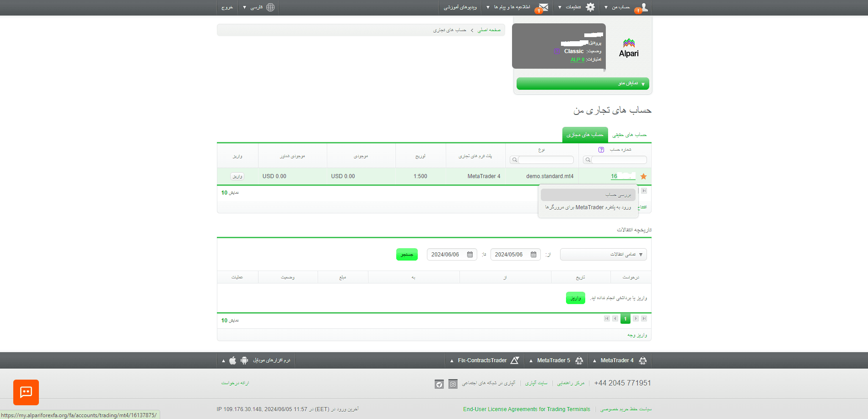Click the Alpari logo
The height and width of the screenshot is (419, 868).
(x=629, y=48)
